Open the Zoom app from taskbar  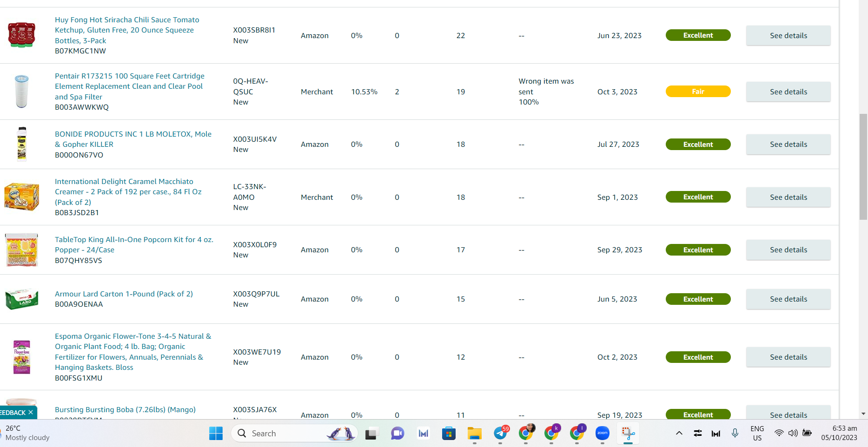coord(603,433)
